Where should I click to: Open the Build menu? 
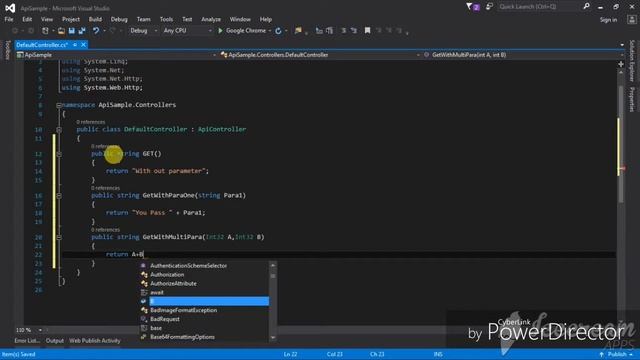(95, 19)
